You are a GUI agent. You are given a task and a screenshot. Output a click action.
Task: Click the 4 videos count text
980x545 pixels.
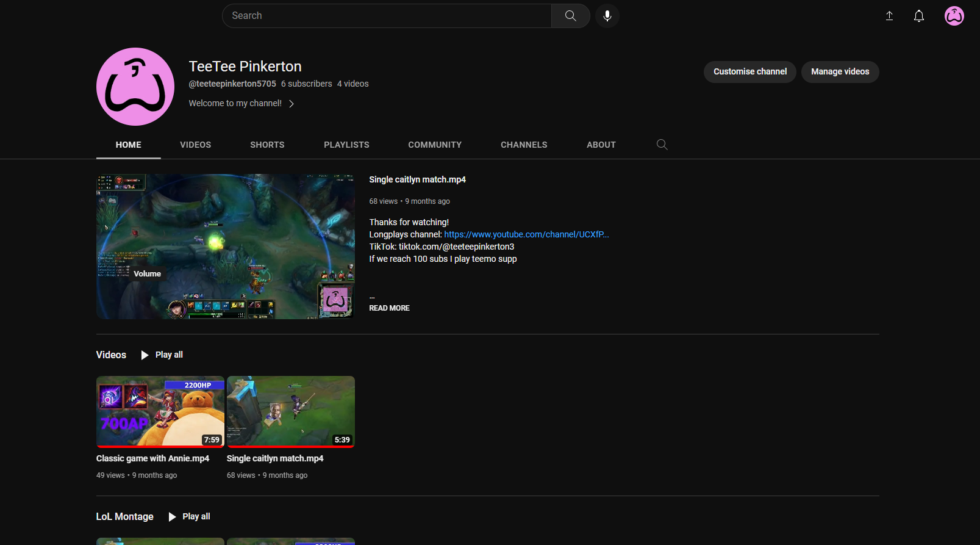click(353, 84)
